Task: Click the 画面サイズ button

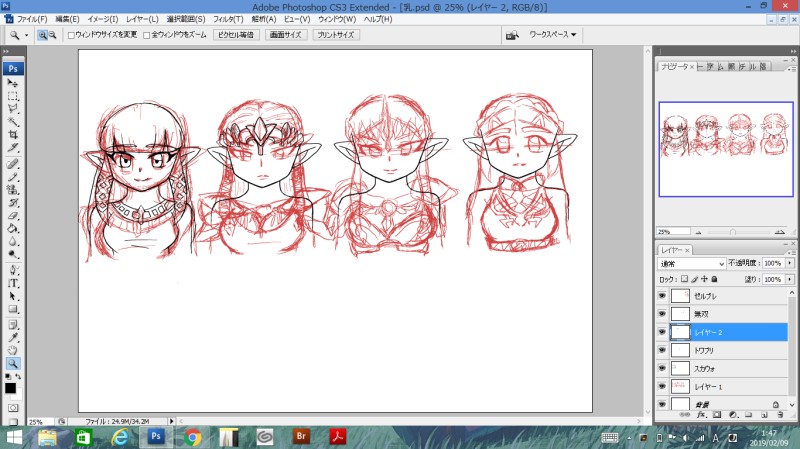Action: (x=285, y=35)
